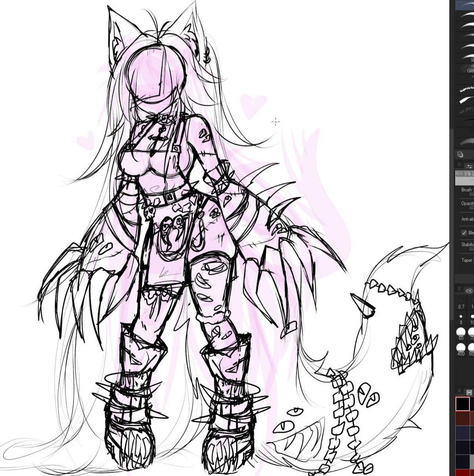Open the Brush Size panel menu
474x476 pixels.
[x=460, y=289]
